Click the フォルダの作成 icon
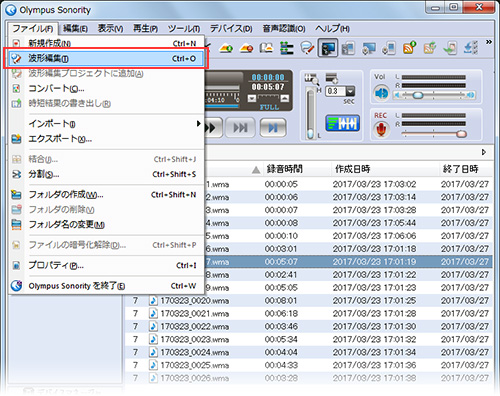The height and width of the screenshot is (396, 500). [16, 194]
